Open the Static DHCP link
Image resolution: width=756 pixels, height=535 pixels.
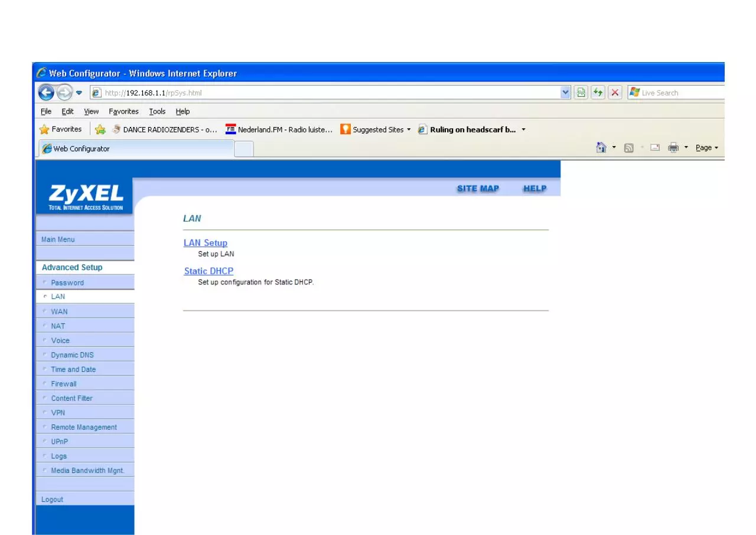pos(208,271)
